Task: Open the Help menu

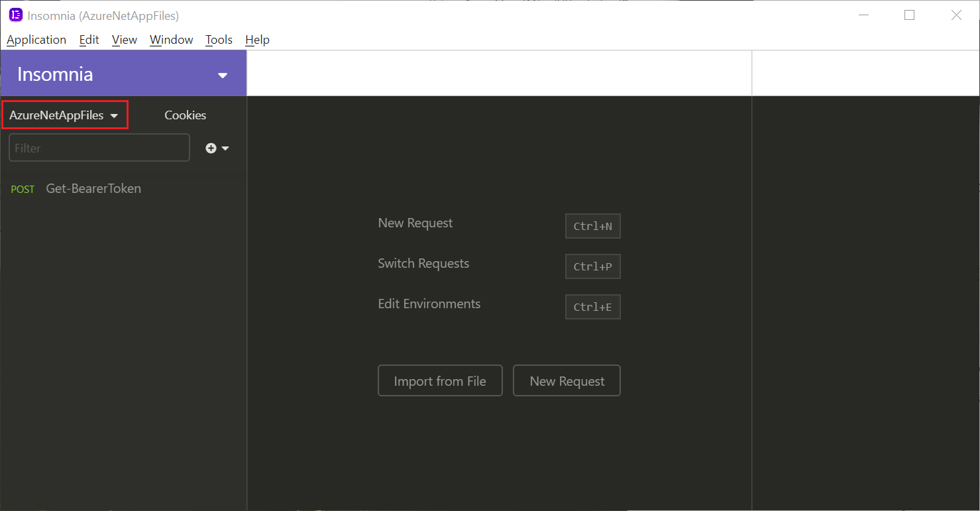Action: (x=257, y=40)
